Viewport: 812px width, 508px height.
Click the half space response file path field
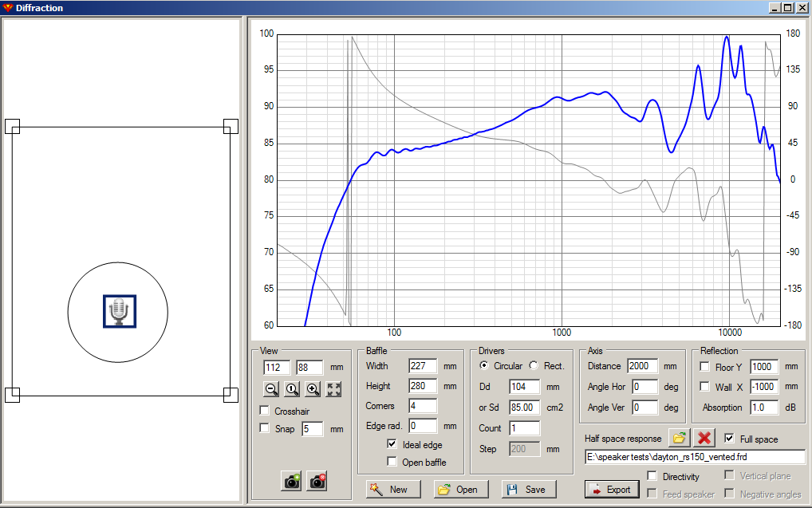tap(695, 457)
